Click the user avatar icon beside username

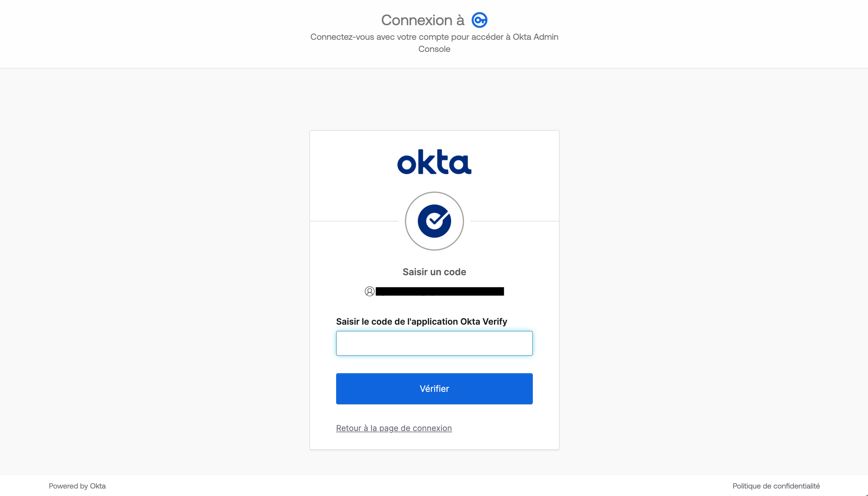(x=369, y=291)
